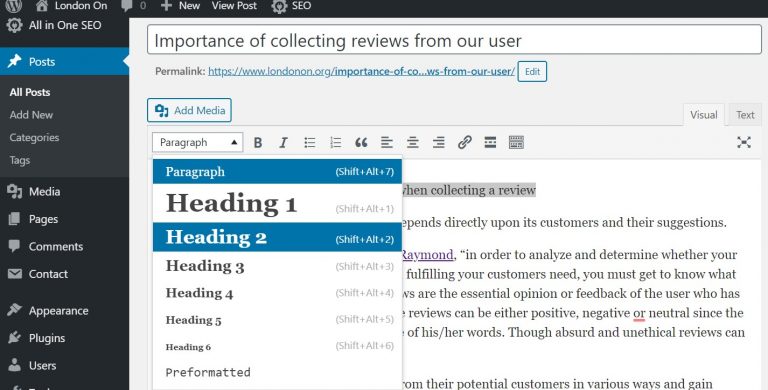Click the highlighted 'when collecting a review' text
Viewport: 768px width, 390px height.
pos(469,190)
